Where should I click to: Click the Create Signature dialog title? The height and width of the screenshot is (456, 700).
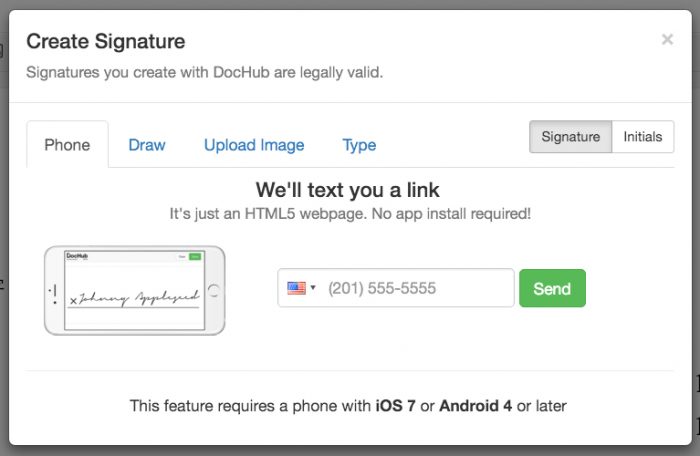pyautogui.click(x=105, y=41)
